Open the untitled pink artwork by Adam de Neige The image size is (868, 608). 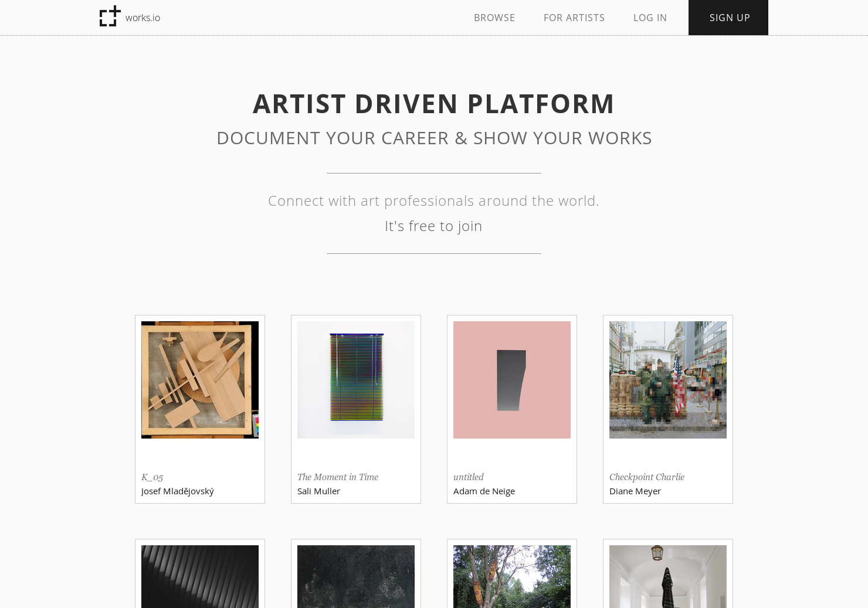coord(511,379)
